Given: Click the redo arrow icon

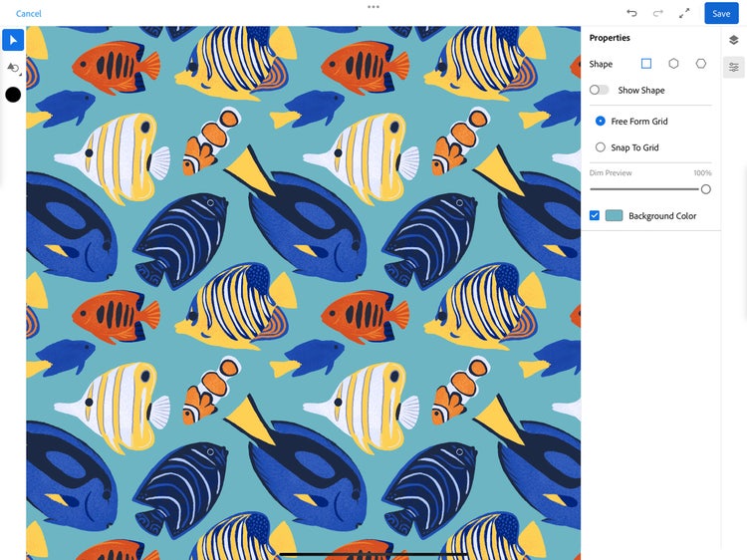Looking at the screenshot, I should (x=658, y=13).
